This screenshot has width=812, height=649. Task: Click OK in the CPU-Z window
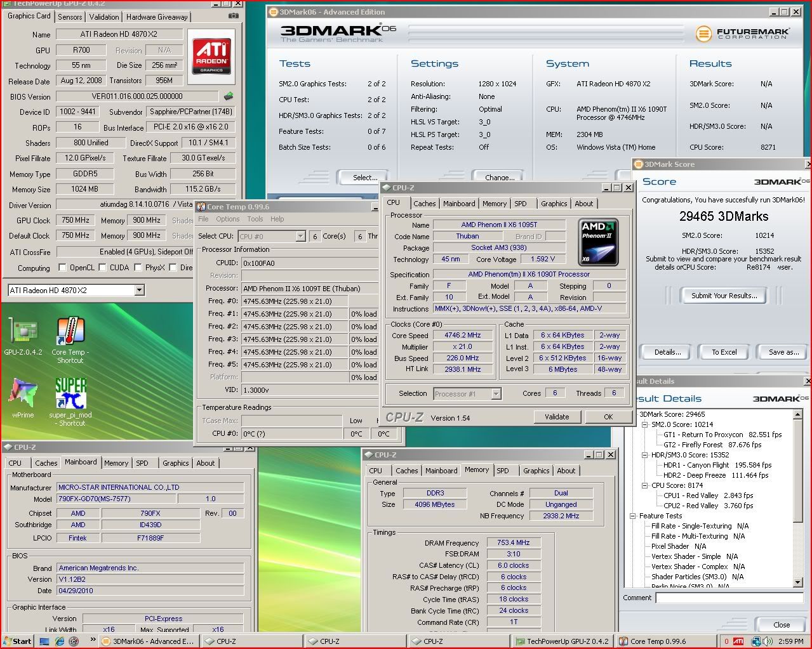point(608,417)
